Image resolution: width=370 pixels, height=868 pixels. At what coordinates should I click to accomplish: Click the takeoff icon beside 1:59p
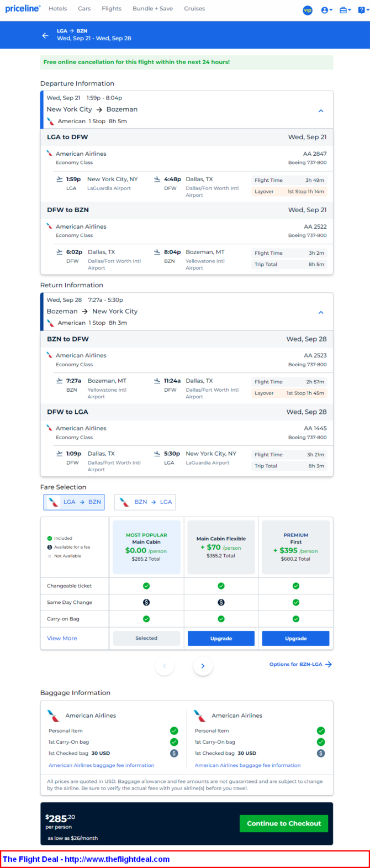tap(60, 179)
